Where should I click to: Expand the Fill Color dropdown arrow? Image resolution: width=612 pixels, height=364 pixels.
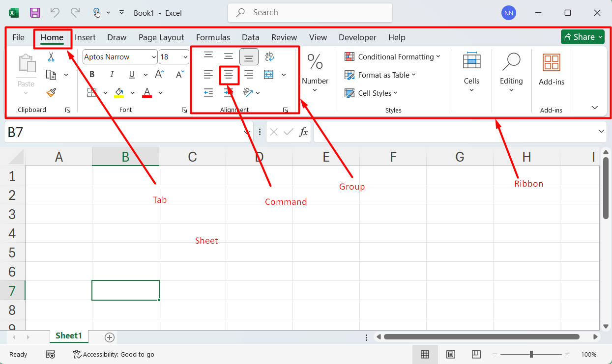[x=132, y=92]
